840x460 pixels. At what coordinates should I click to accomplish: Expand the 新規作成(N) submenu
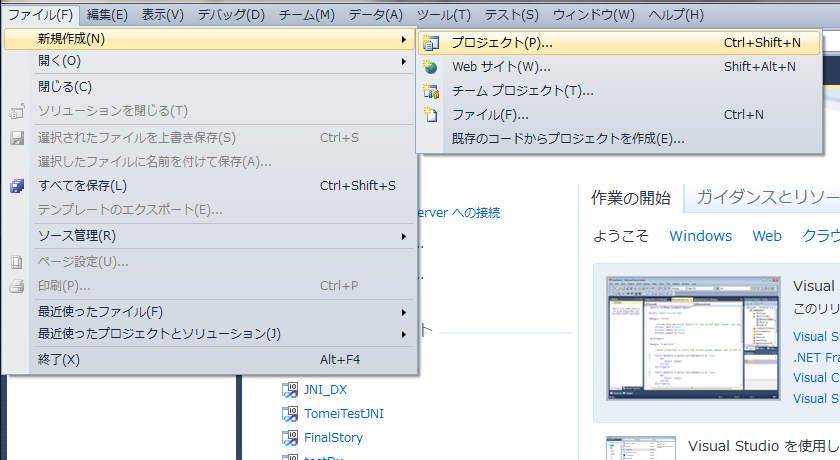(210, 39)
